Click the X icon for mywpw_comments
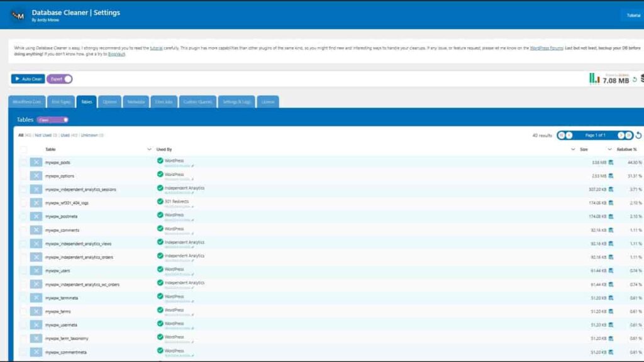This screenshot has width=644, height=362. [36, 230]
